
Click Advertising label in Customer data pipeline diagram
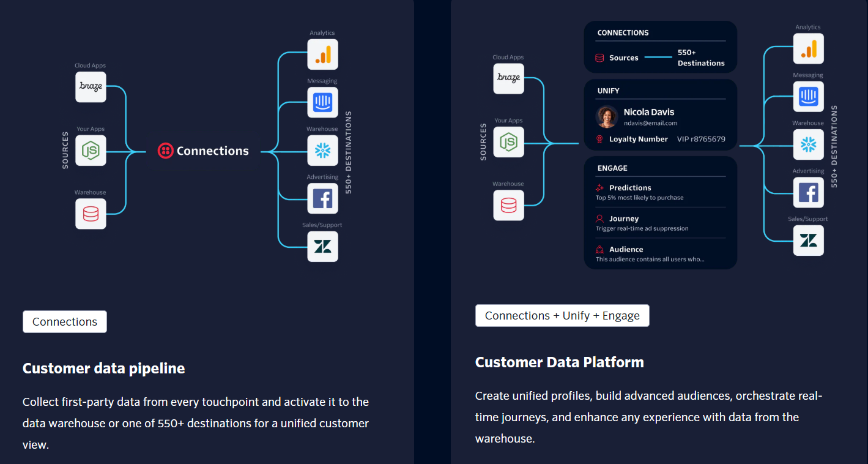322,177
